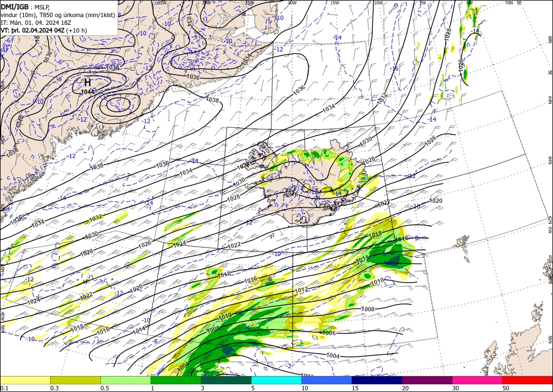Select the light green 0.5–1 legend swatch
Viewport: 553px width, 392px height.
click(x=126, y=380)
